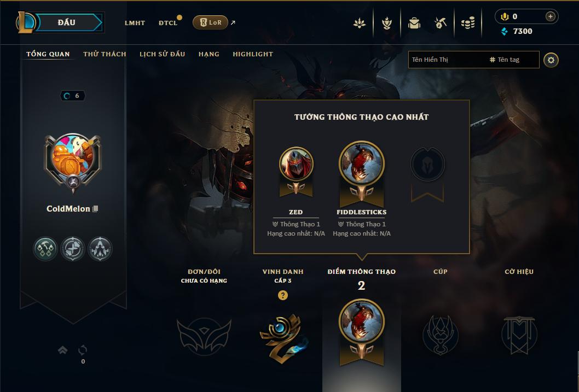Click the profile settings gear icon
Screen dimensions: 579x392
(551, 60)
